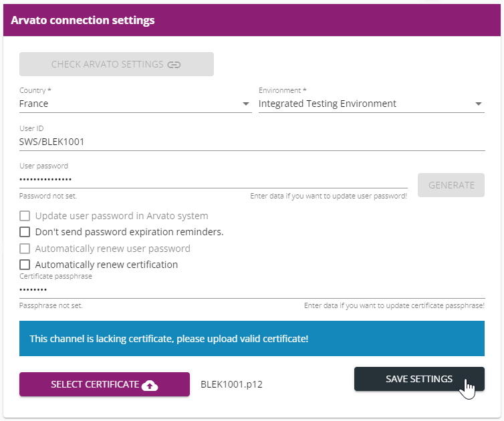Click the 'Password not set.' hint

pyautogui.click(x=48, y=196)
